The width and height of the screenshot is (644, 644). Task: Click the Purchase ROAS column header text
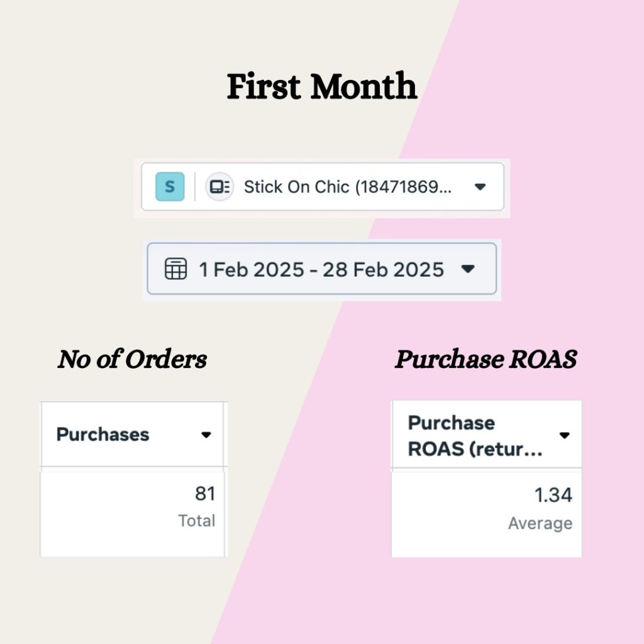click(475, 436)
